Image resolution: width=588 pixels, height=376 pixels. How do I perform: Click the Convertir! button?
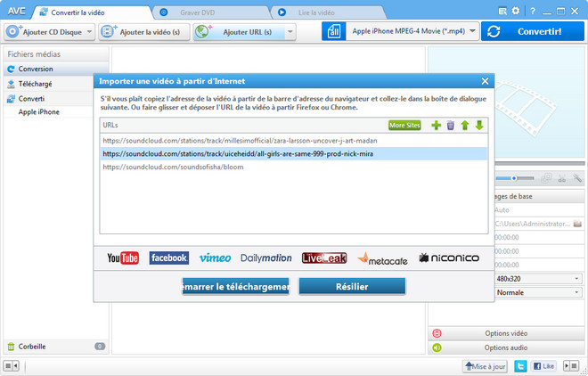click(533, 31)
